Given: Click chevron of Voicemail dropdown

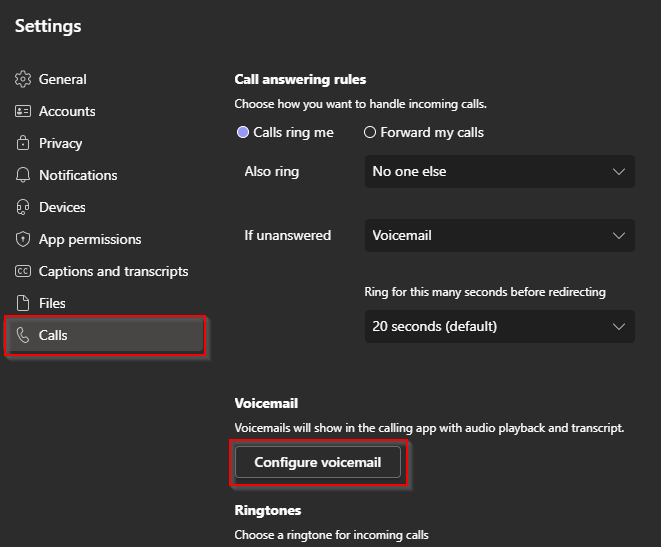Looking at the screenshot, I should coord(618,236).
